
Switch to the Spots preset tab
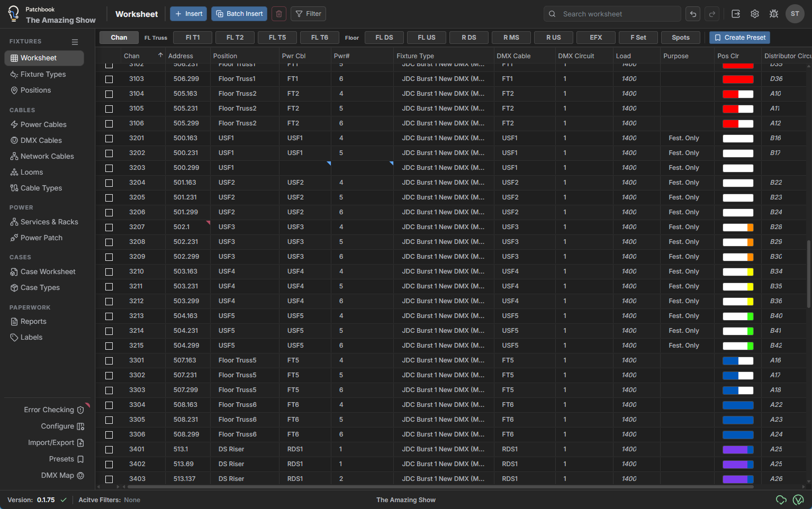681,38
